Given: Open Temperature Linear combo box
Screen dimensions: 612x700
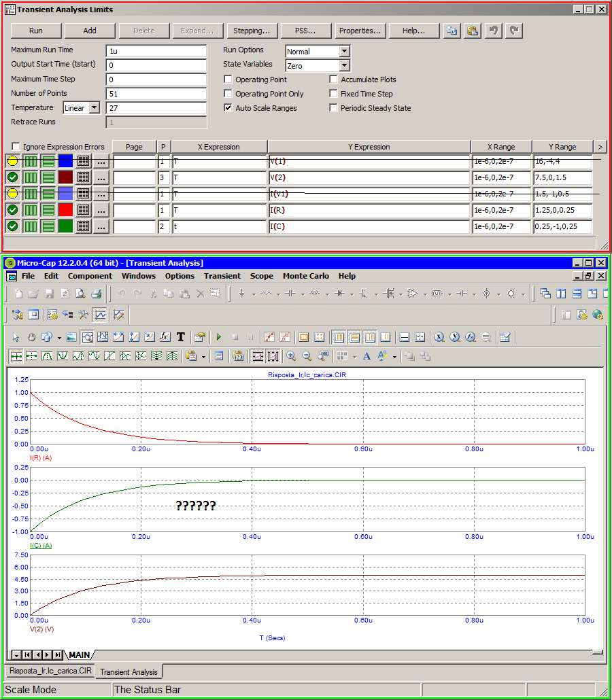Looking at the screenshot, I should pyautogui.click(x=94, y=108).
